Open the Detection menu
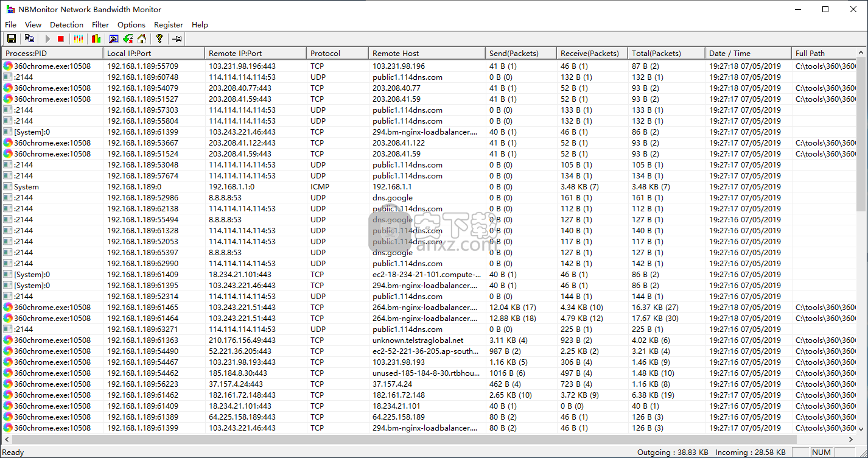Screen dimensions: 868x458 (66, 25)
